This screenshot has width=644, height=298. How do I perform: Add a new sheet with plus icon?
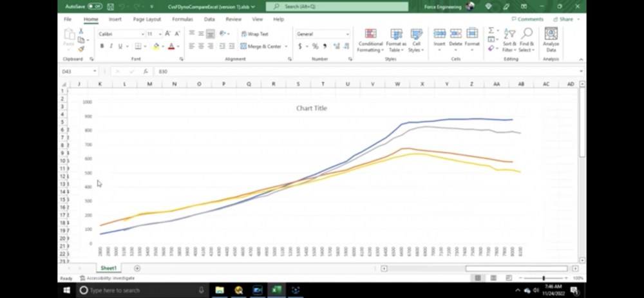[137, 268]
